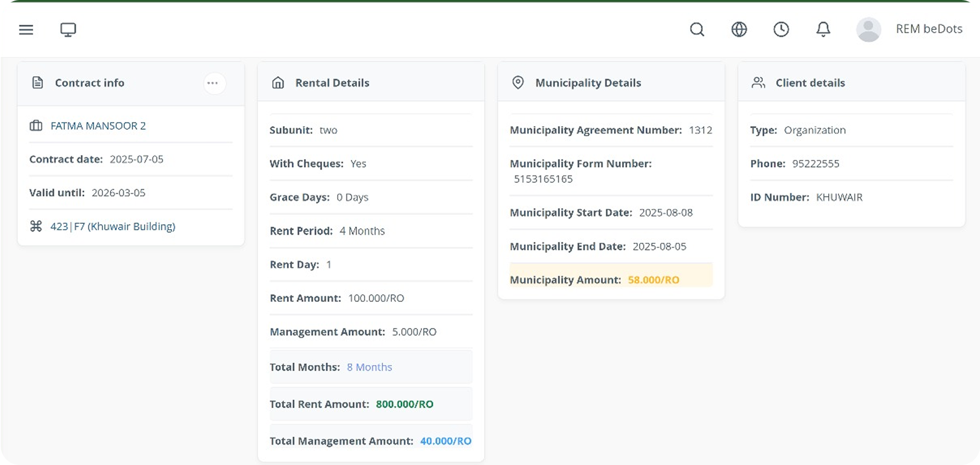Click the user avatar picture
Viewport: 980px width, 465px height.
[x=868, y=29]
